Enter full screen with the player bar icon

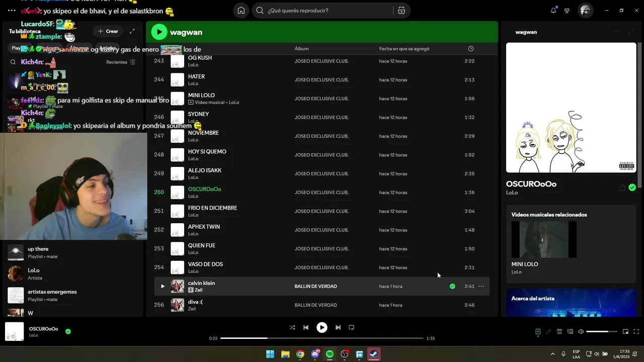(x=636, y=331)
